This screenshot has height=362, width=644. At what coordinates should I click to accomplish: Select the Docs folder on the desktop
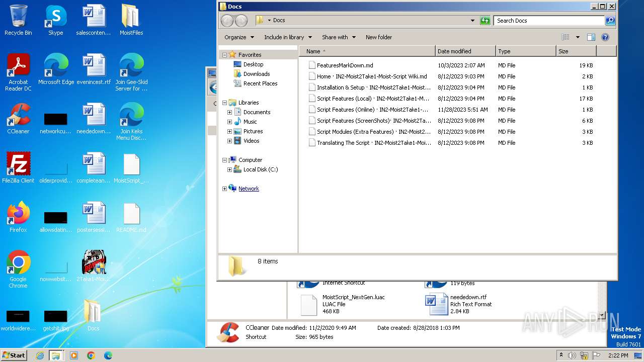coord(93,316)
